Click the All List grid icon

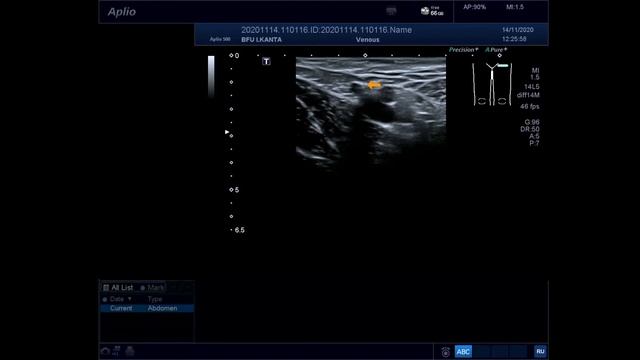point(106,288)
